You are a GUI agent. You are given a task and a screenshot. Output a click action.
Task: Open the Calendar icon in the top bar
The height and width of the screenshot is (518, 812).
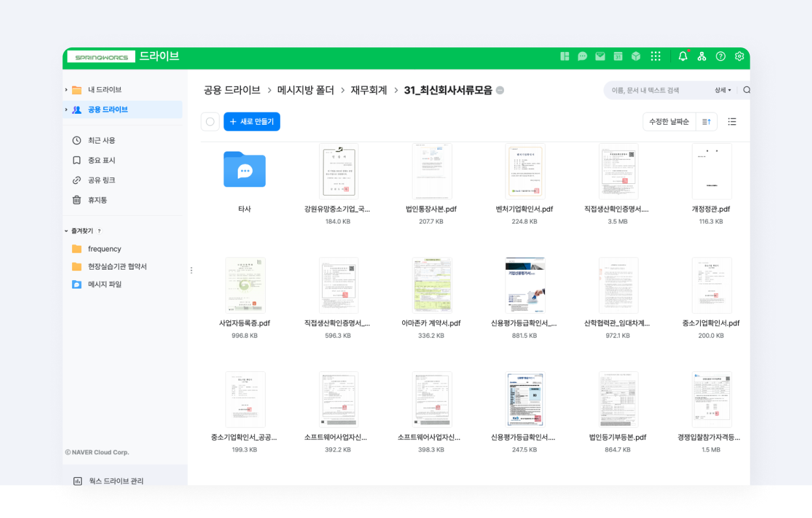(618, 56)
